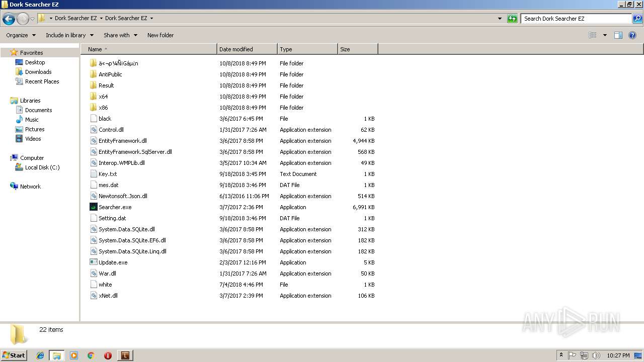The height and width of the screenshot is (362, 644).
Task: Click the Forward navigation arrow
Action: point(23,19)
